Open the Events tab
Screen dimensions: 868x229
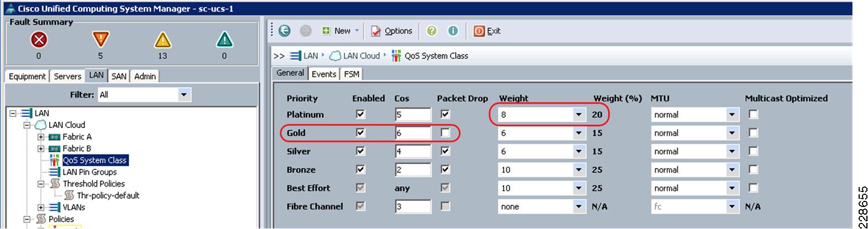pos(324,74)
